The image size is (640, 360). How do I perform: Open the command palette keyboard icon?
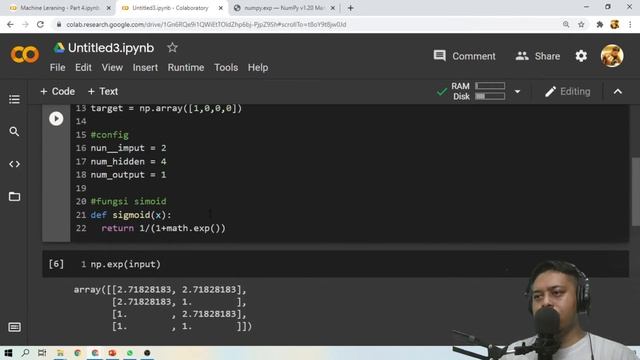tap(14, 327)
